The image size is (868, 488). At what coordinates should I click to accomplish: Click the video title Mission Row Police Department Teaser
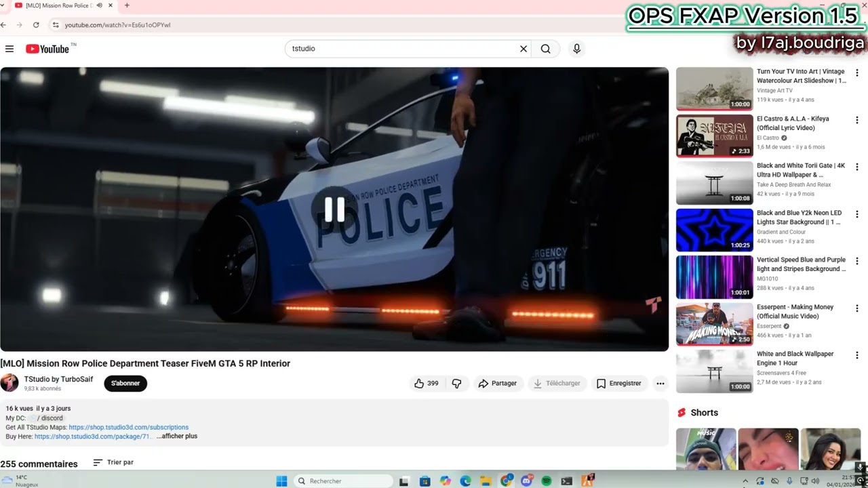click(x=145, y=363)
